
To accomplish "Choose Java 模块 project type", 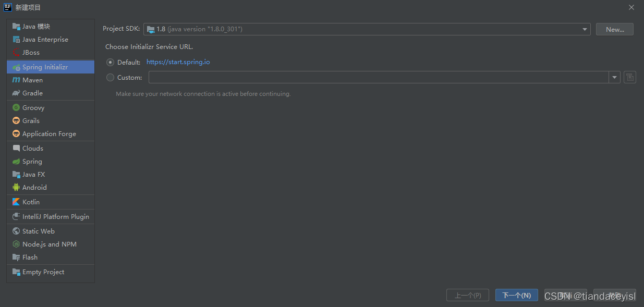I will (51, 27).
